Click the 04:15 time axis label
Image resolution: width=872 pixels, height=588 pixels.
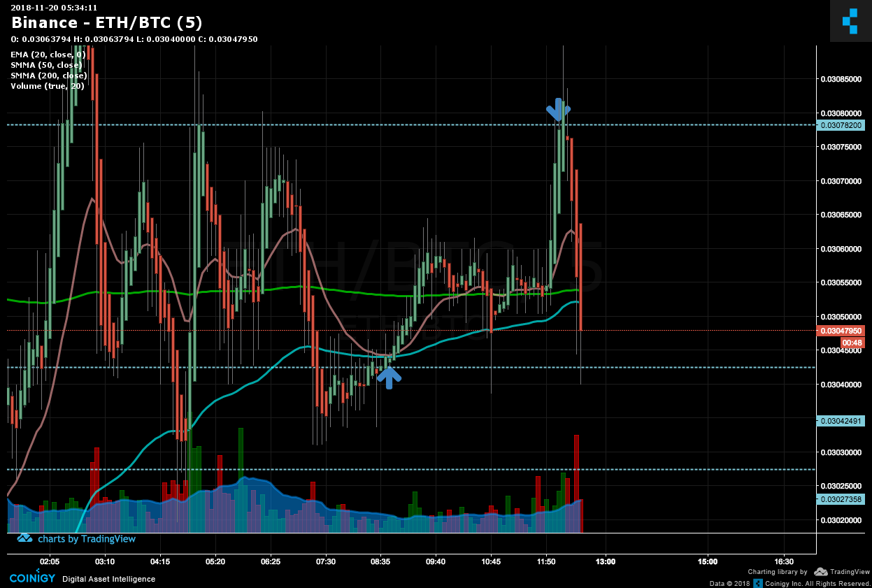click(160, 561)
